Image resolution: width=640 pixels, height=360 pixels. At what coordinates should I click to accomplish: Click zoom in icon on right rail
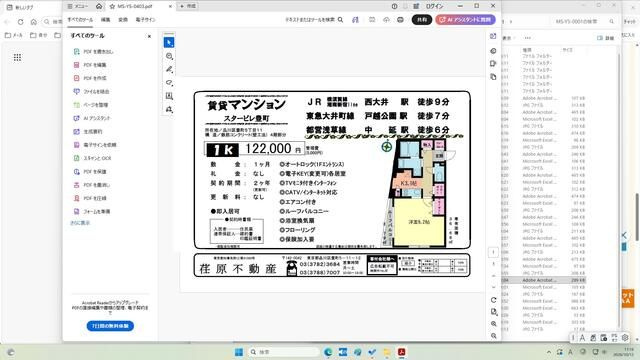(493, 324)
